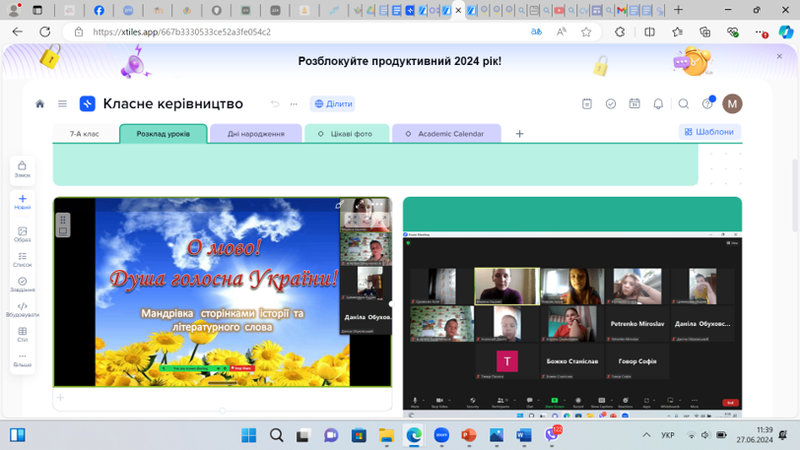This screenshot has width=800, height=450.
Task: Open project options next to undo arrow
Action: coord(294,104)
